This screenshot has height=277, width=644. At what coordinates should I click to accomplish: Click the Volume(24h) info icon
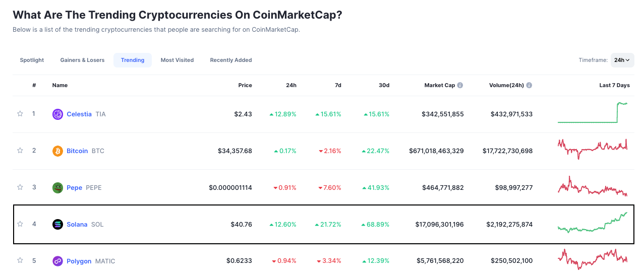coord(529,86)
